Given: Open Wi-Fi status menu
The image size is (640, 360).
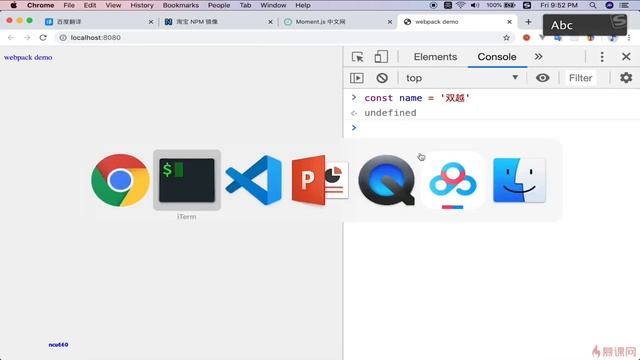Looking at the screenshot, I should 461,5.
